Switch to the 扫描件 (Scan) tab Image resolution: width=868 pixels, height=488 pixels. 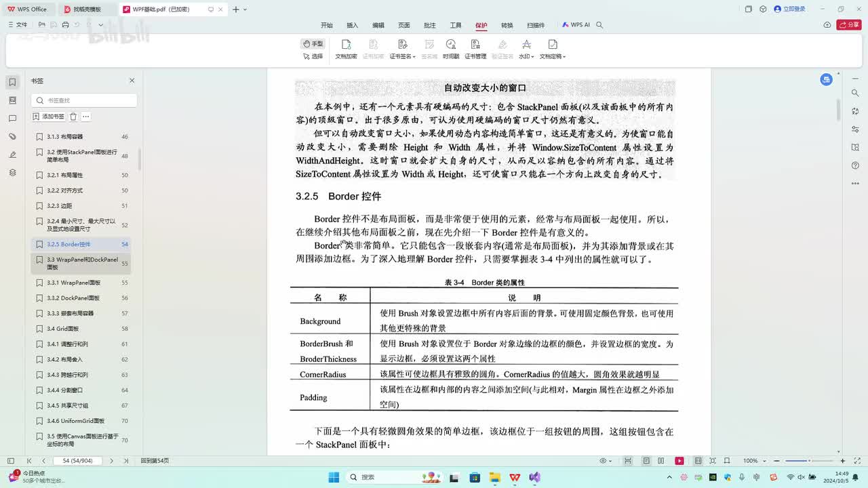click(536, 25)
